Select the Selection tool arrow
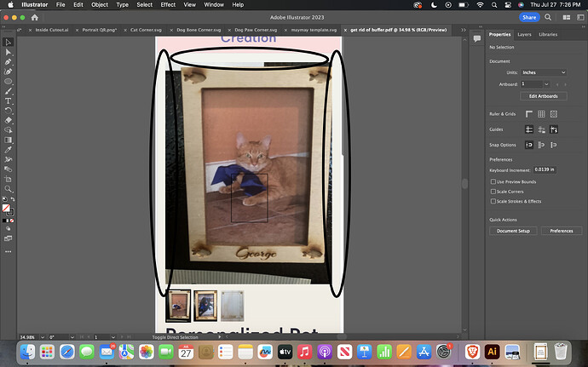 click(x=9, y=42)
